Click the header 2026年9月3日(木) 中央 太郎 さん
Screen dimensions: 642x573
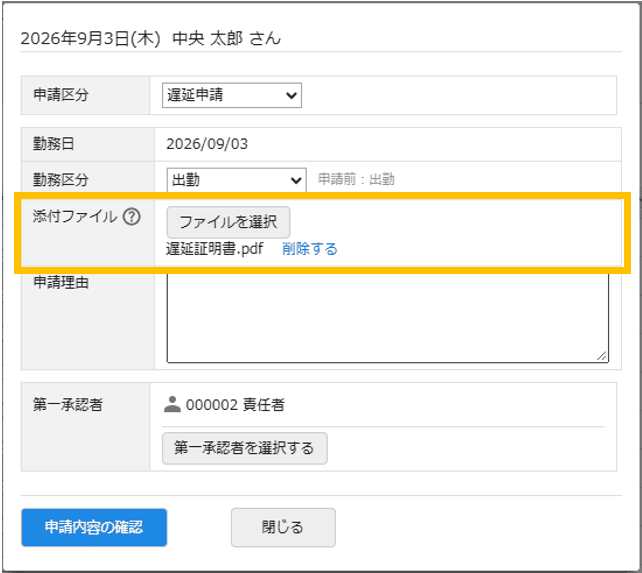click(x=151, y=39)
